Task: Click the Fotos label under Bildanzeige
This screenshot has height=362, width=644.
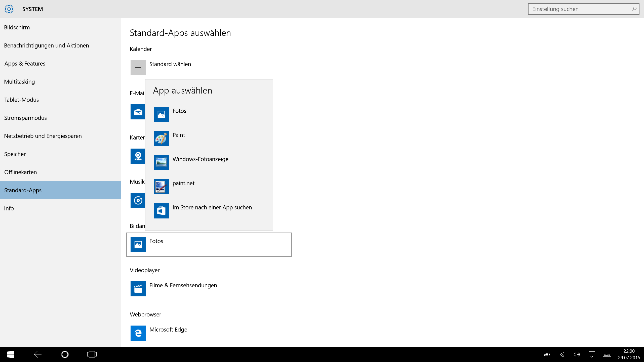Action: tap(156, 241)
